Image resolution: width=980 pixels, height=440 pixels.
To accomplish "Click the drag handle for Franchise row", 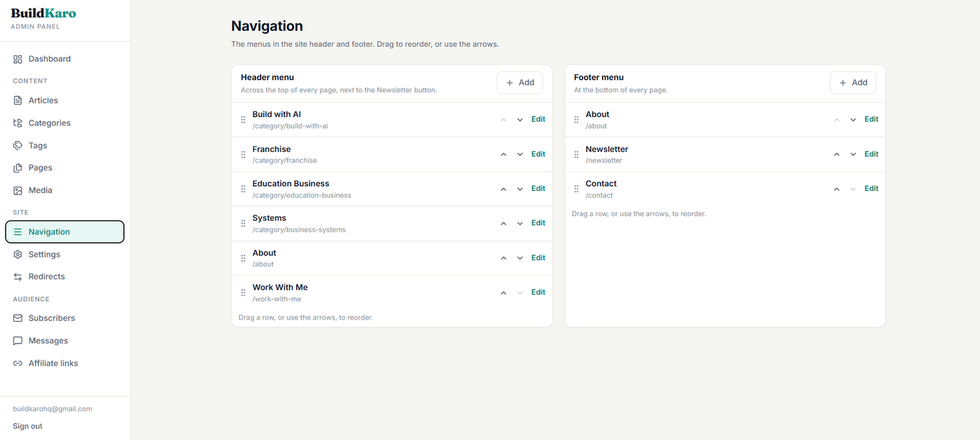I will (x=244, y=155).
